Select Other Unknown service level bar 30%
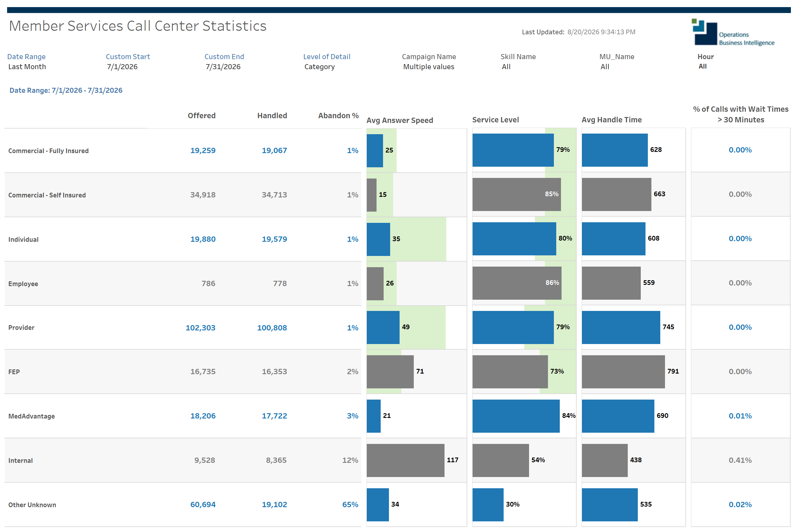The width and height of the screenshot is (798, 532). (x=488, y=505)
